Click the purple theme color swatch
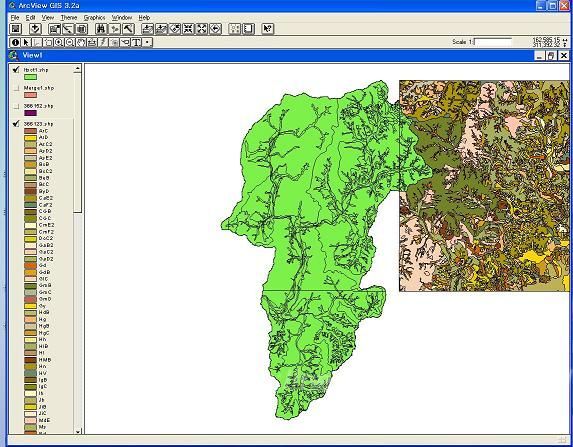 click(30, 113)
